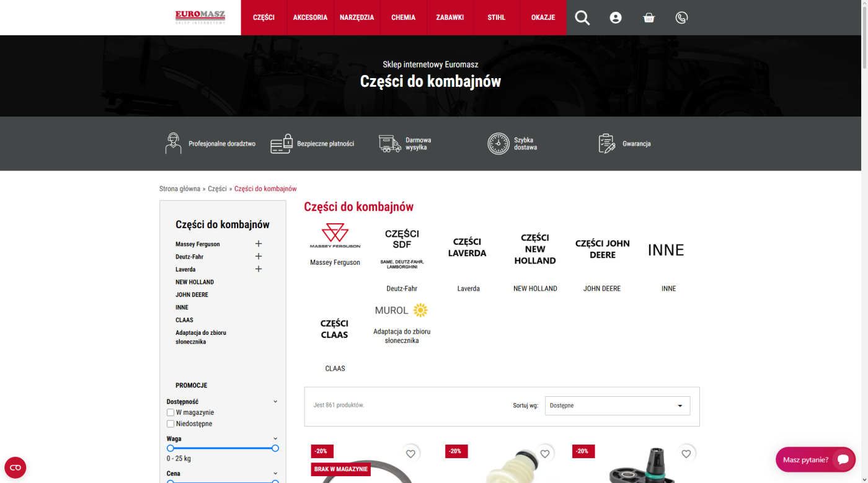Open the INNE category image
The height and width of the screenshot is (483, 868).
coord(666,250)
